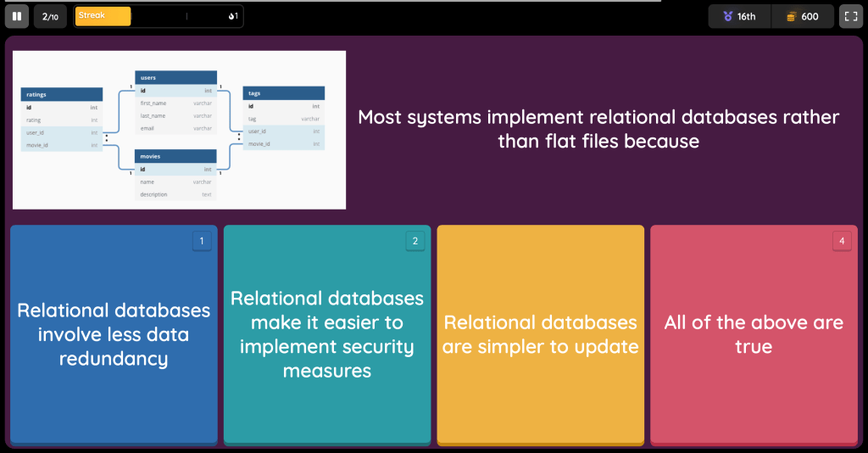The height and width of the screenshot is (453, 868).
Task: Click the 2/10 question counter
Action: (50, 16)
